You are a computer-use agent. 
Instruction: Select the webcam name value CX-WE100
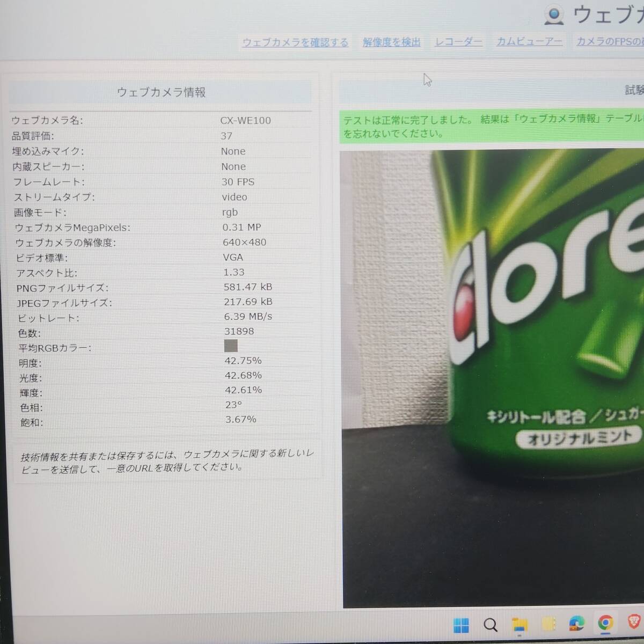tap(245, 121)
